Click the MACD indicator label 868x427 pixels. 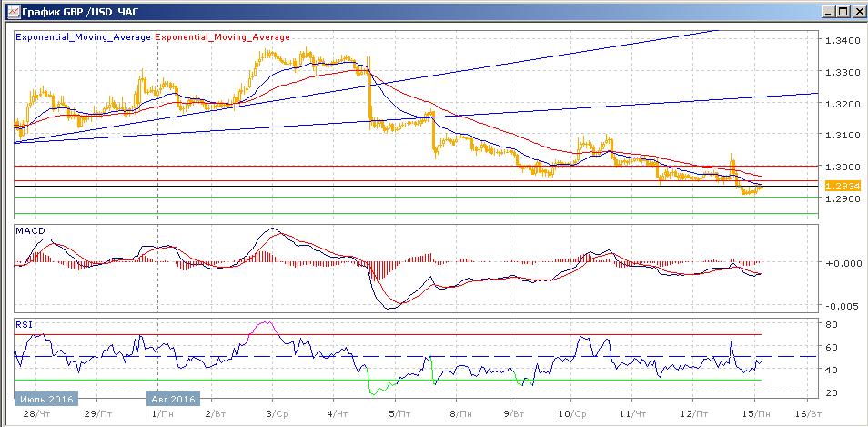pyautogui.click(x=29, y=232)
